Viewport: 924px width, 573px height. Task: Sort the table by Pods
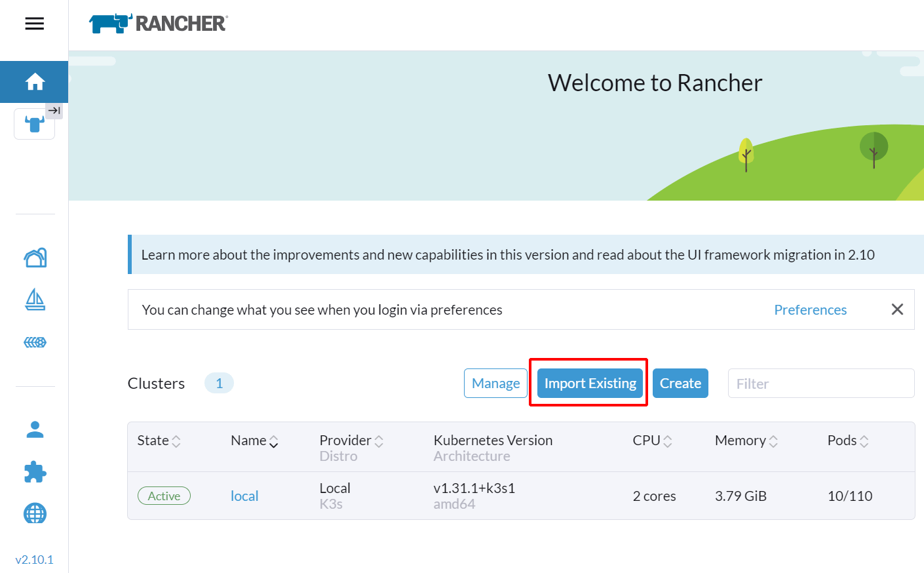848,441
